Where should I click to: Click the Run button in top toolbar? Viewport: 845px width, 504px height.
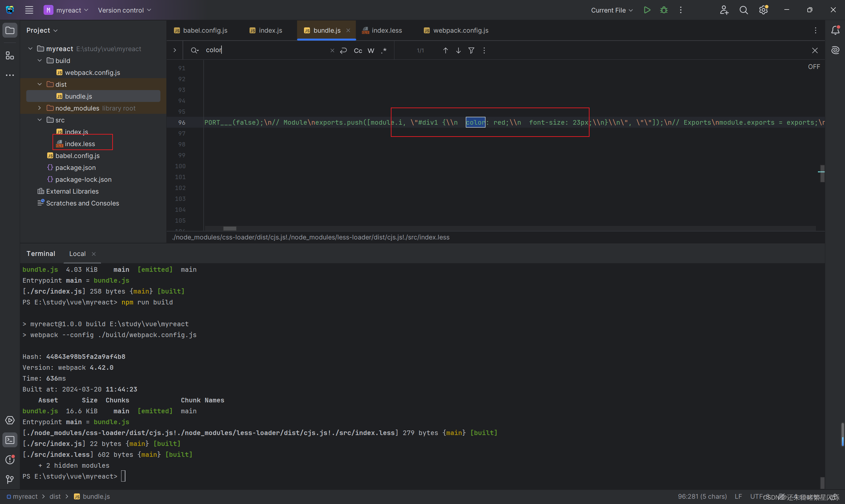tap(647, 10)
